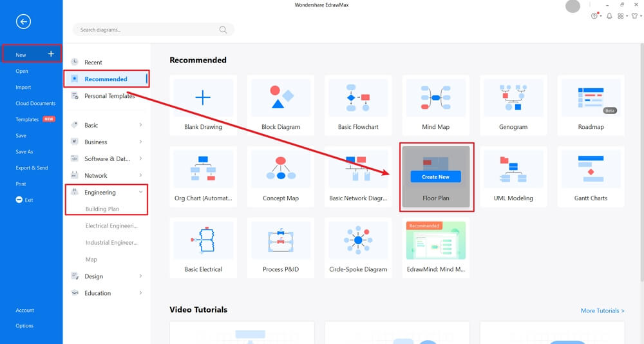
Task: Select Map under Engineering
Action: [91, 260]
